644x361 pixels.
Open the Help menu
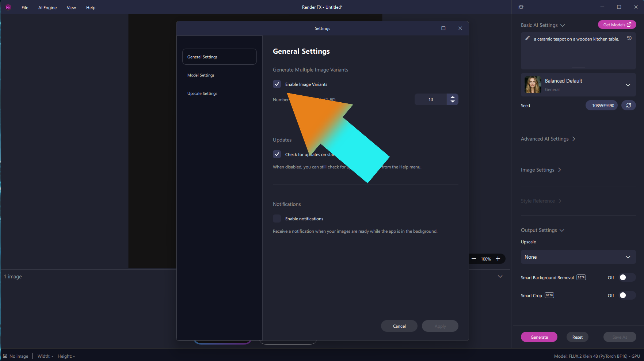pyautogui.click(x=91, y=7)
